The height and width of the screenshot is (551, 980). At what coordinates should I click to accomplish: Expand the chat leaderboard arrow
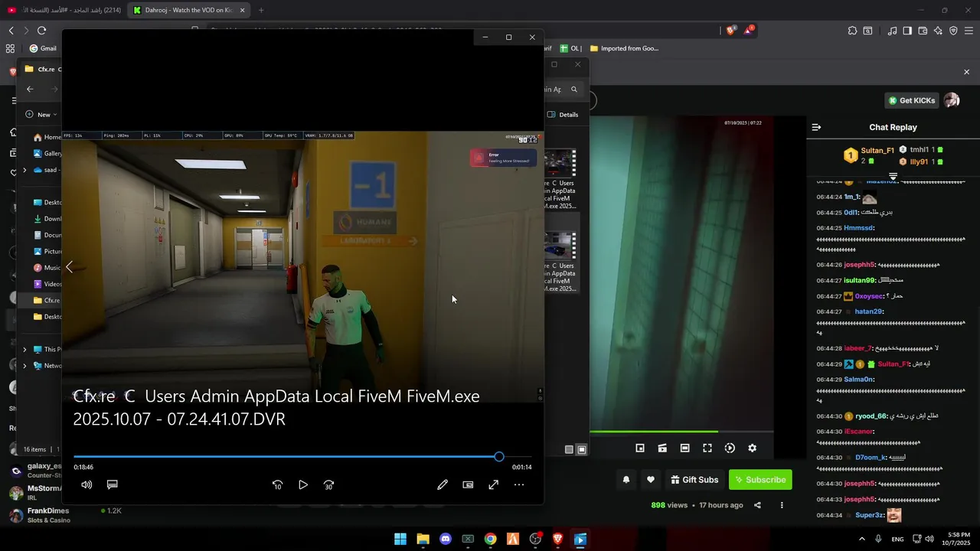pyautogui.click(x=893, y=176)
